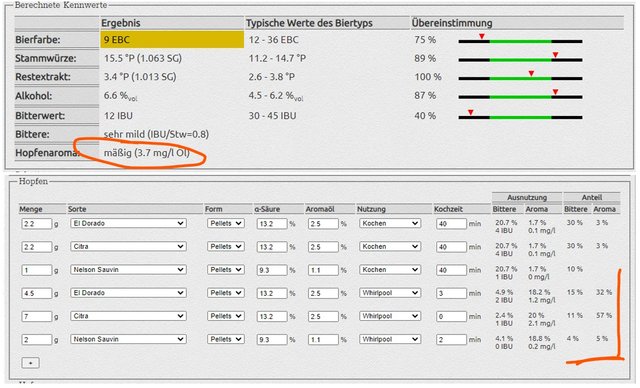Image resolution: width=640 pixels, height=388 pixels.
Task: Open Nutzung dropdown in the 1 g Nelson Sauvin row
Action: pyautogui.click(x=390, y=270)
